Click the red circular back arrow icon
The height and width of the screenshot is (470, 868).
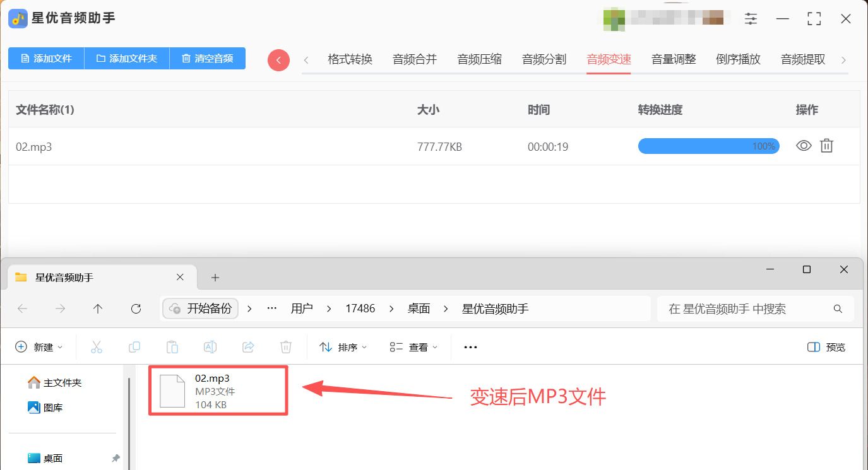point(278,60)
